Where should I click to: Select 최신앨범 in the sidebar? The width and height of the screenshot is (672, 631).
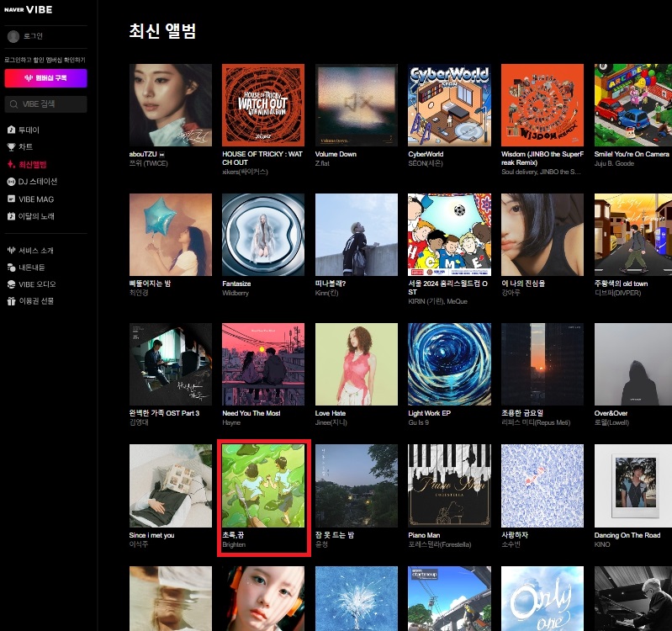point(33,165)
